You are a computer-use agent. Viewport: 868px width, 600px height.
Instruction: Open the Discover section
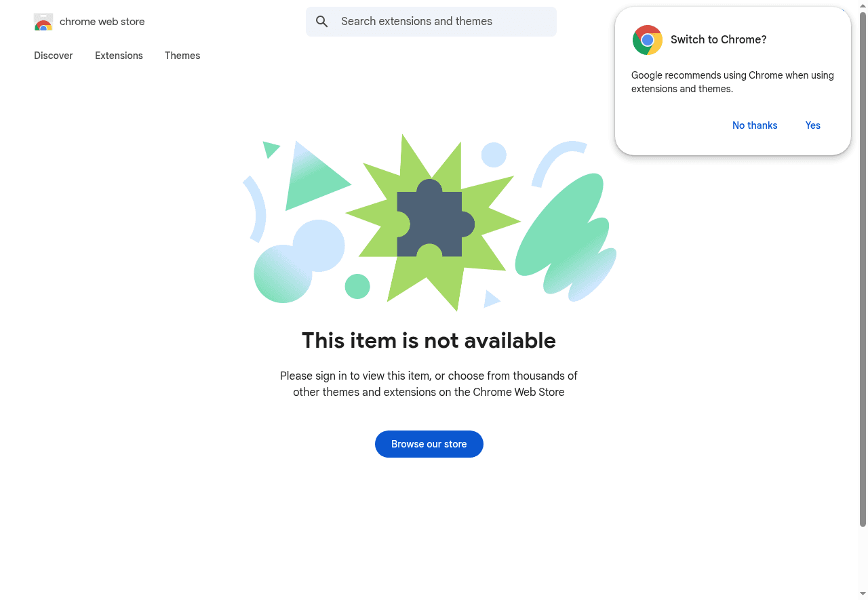pos(53,56)
